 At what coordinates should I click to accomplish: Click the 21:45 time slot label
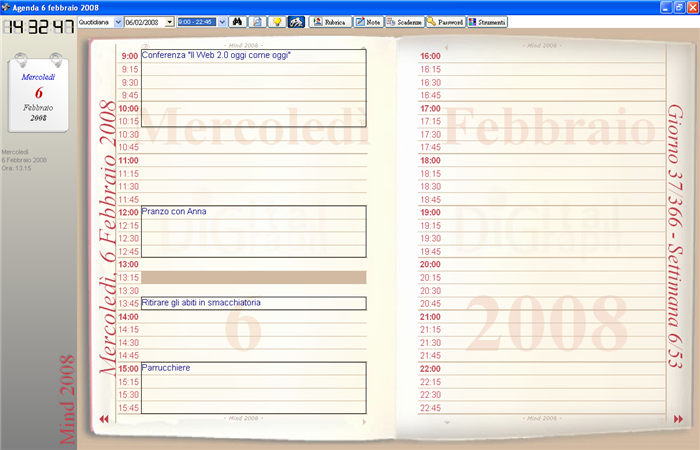click(x=430, y=356)
